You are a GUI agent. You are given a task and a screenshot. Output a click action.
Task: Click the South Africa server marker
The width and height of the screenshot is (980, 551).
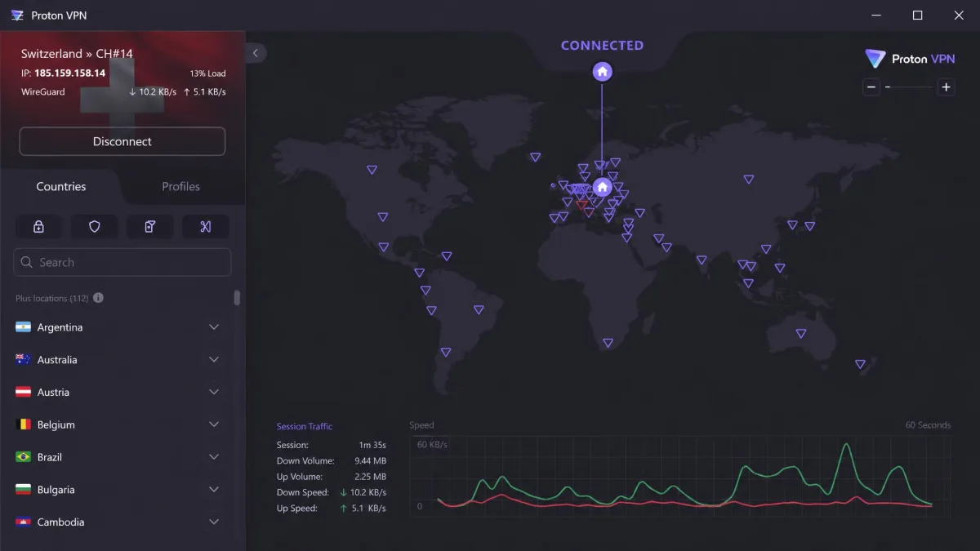click(x=608, y=343)
